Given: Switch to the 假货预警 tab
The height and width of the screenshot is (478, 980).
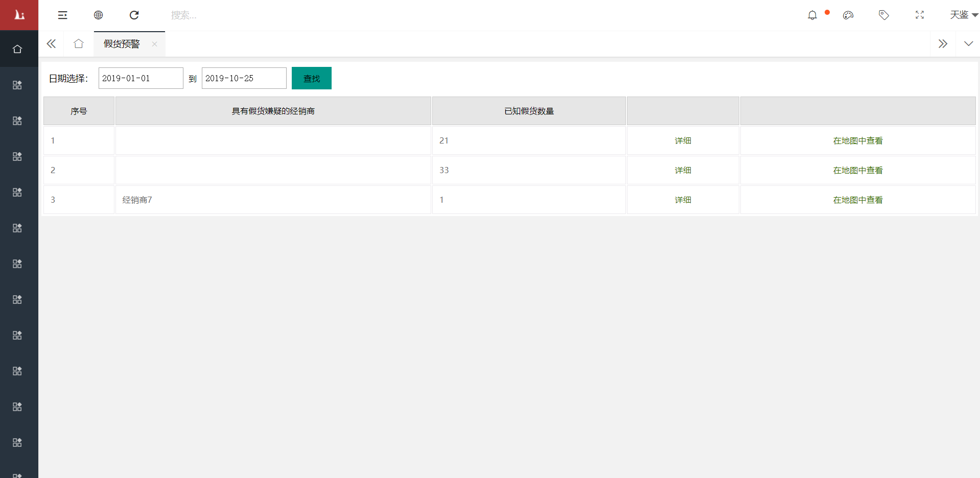Looking at the screenshot, I should click(x=122, y=44).
